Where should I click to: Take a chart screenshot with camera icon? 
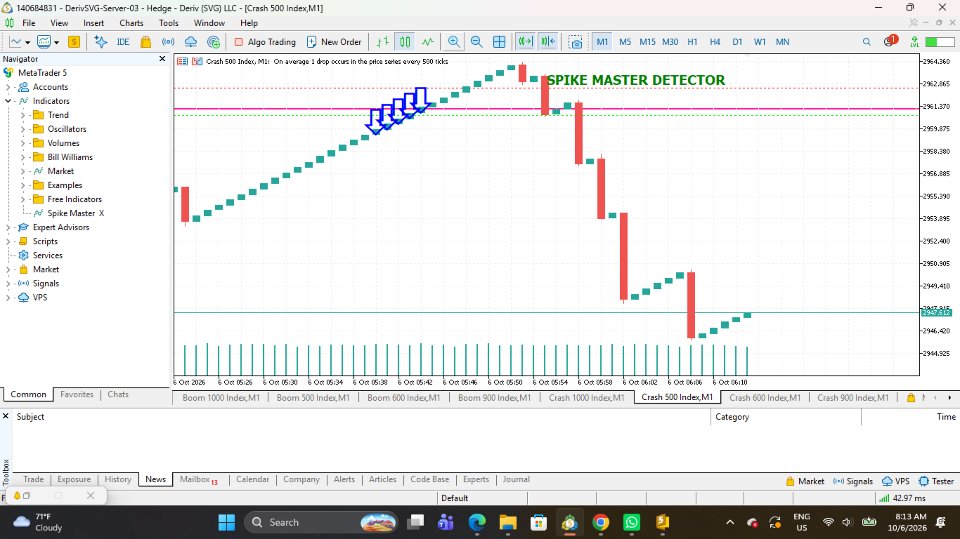tap(576, 42)
